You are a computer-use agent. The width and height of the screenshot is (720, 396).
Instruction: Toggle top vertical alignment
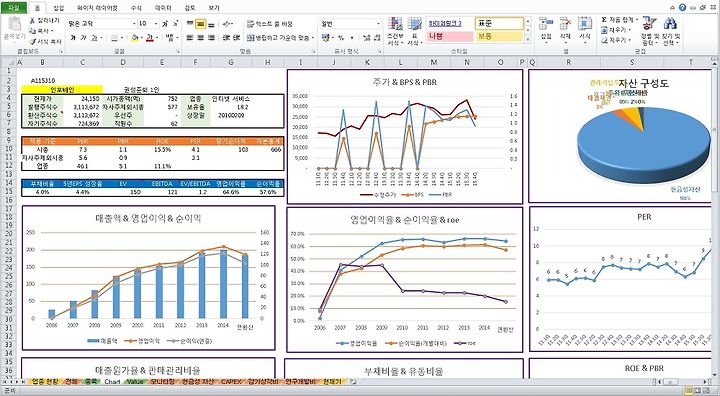pos(190,24)
